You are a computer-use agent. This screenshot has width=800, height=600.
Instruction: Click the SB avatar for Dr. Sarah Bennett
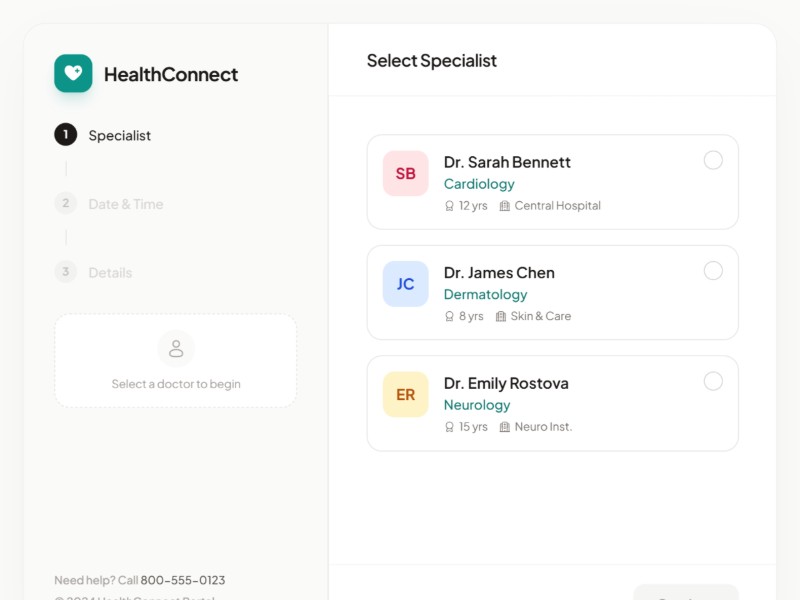[x=405, y=174]
